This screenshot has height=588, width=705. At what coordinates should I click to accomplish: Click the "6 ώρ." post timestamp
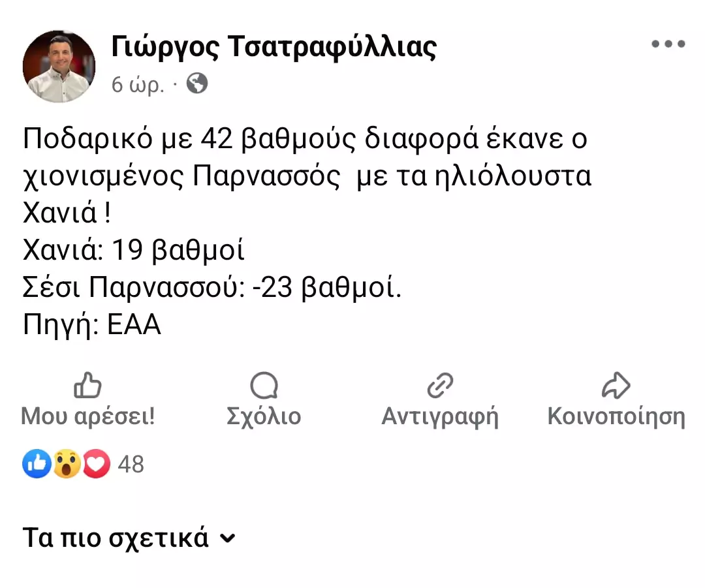click(x=138, y=85)
